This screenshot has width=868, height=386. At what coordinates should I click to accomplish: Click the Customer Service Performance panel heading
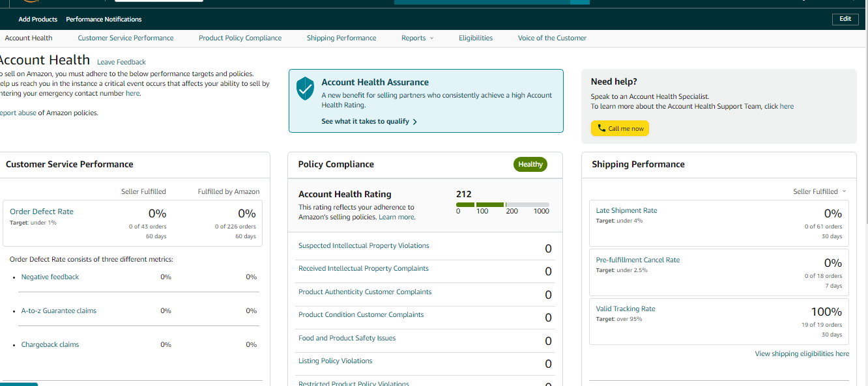pos(70,164)
